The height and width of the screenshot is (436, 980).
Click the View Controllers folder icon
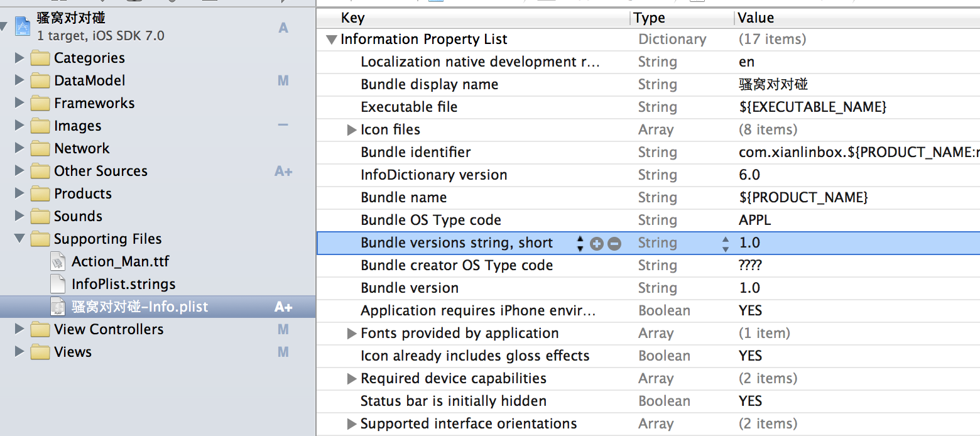40,330
